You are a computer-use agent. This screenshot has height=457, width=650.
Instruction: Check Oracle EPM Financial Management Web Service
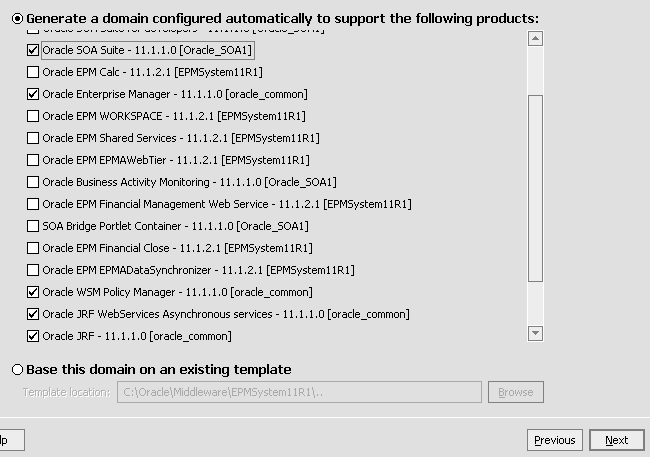34,204
